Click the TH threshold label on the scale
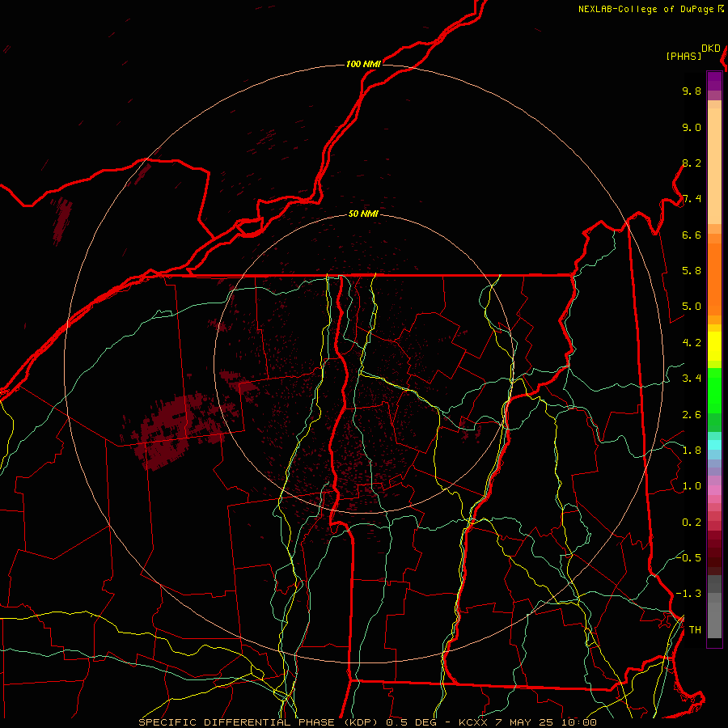Viewport: 728px width, 728px height. click(x=695, y=630)
